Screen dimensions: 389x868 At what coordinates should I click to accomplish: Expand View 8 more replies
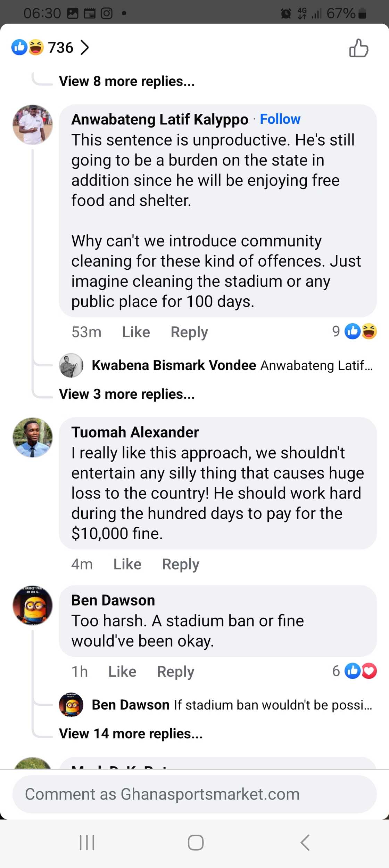point(127,81)
